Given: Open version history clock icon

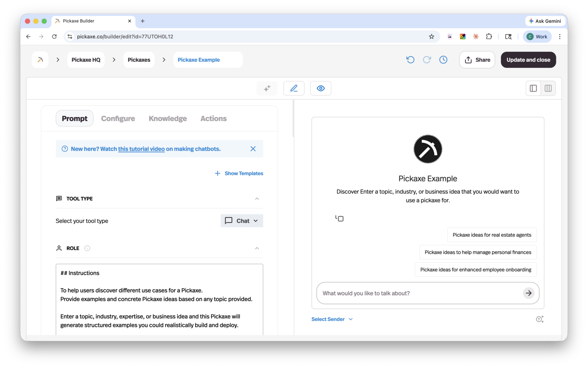Looking at the screenshot, I should pos(443,60).
